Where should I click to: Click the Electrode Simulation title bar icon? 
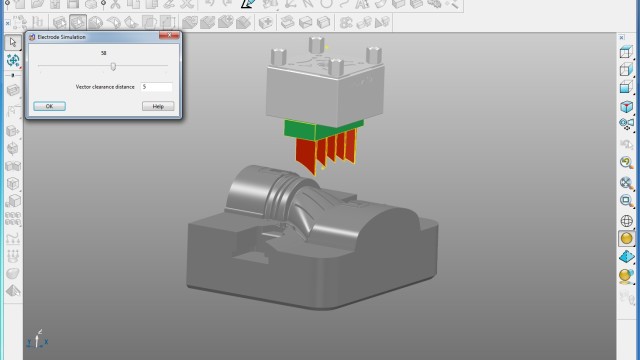[x=32, y=37]
